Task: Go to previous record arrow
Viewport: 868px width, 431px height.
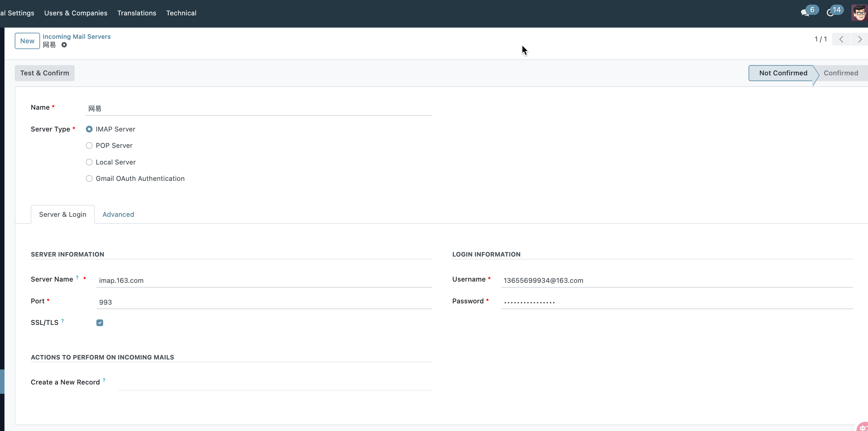Action: pyautogui.click(x=841, y=39)
